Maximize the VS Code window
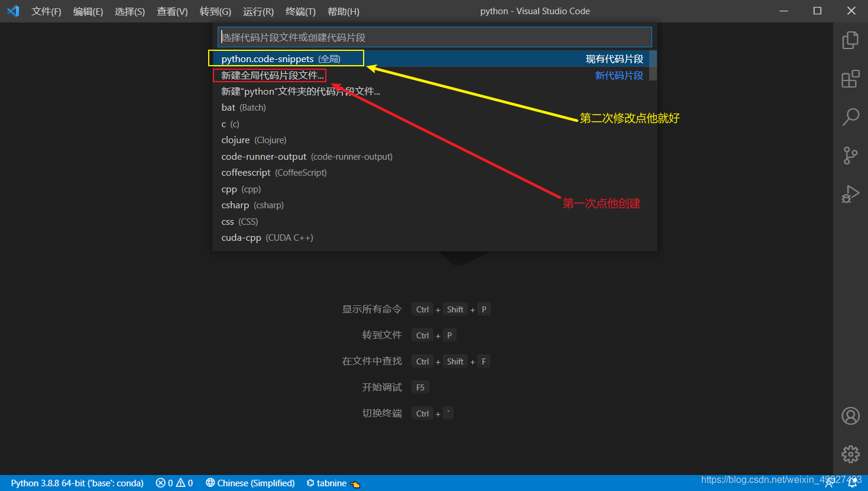 click(817, 11)
